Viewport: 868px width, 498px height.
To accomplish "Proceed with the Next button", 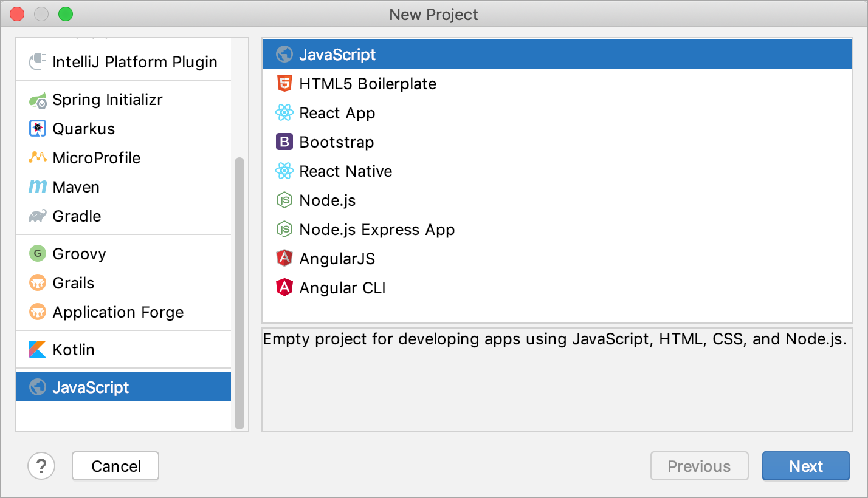I will [806, 466].
